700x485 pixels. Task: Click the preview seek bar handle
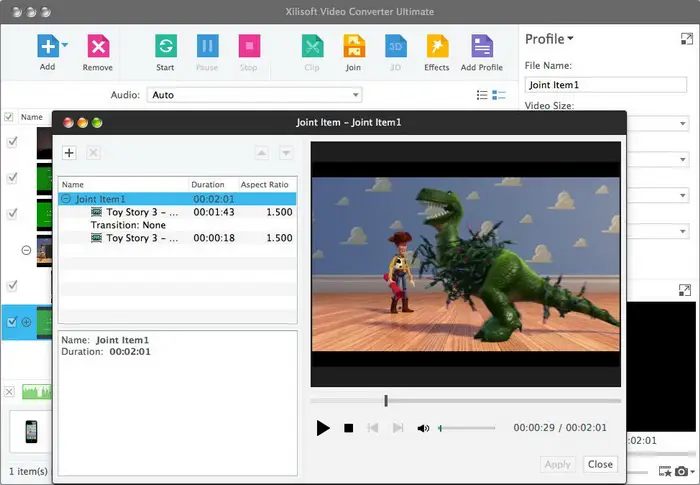(x=386, y=401)
